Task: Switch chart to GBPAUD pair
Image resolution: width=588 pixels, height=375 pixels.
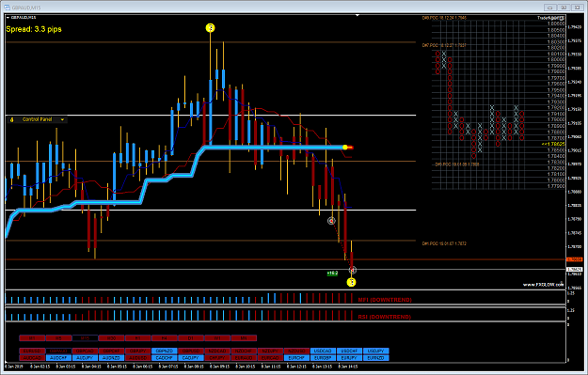Action: coord(59,351)
